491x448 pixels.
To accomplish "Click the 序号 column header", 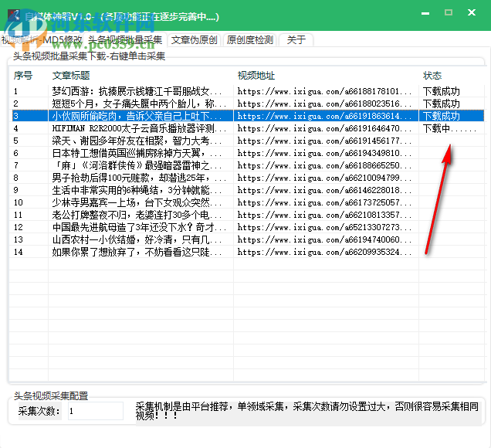I will tap(23, 76).
